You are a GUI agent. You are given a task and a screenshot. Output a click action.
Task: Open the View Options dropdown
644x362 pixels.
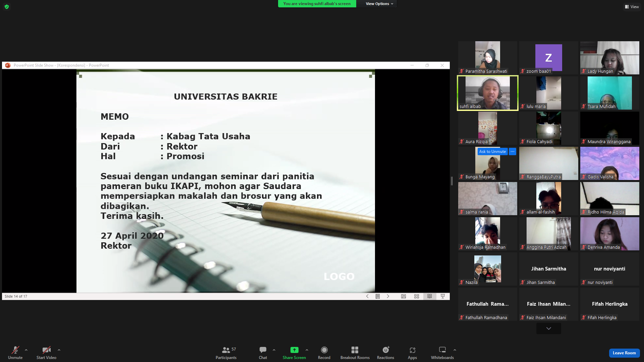pos(379,4)
